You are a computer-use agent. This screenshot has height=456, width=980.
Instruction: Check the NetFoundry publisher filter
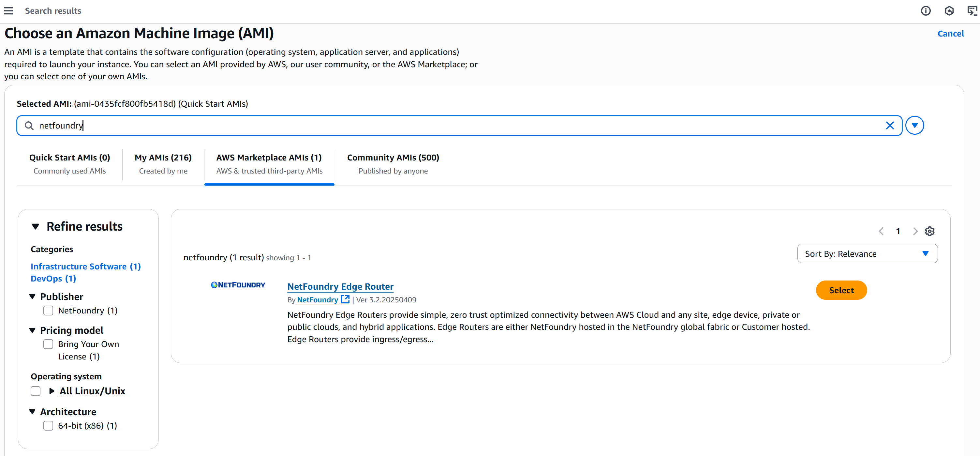(48, 311)
